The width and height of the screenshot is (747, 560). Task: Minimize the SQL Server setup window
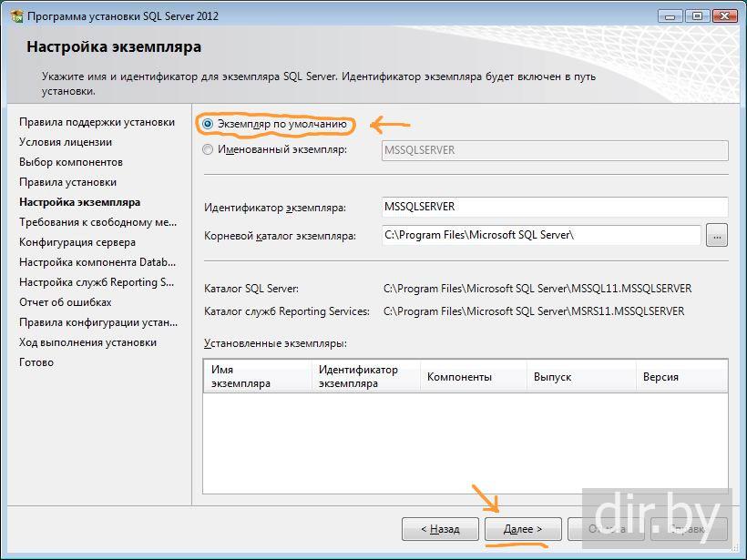coord(674,15)
